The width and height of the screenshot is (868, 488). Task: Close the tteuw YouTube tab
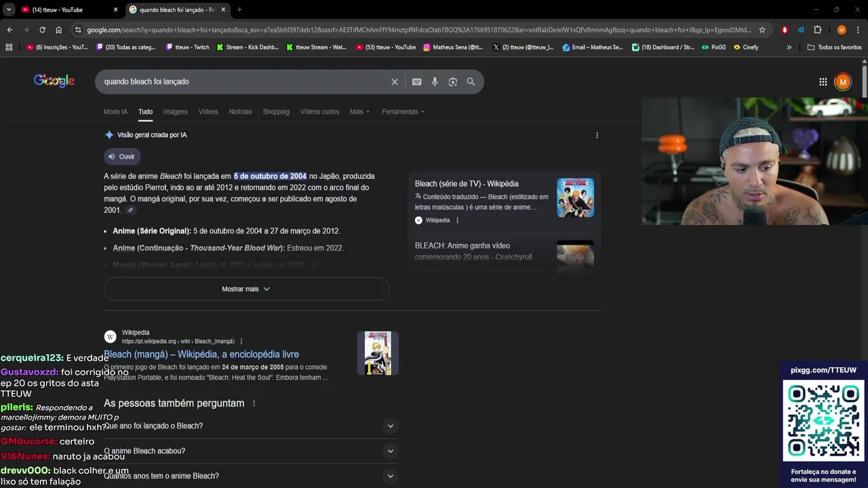(x=115, y=9)
